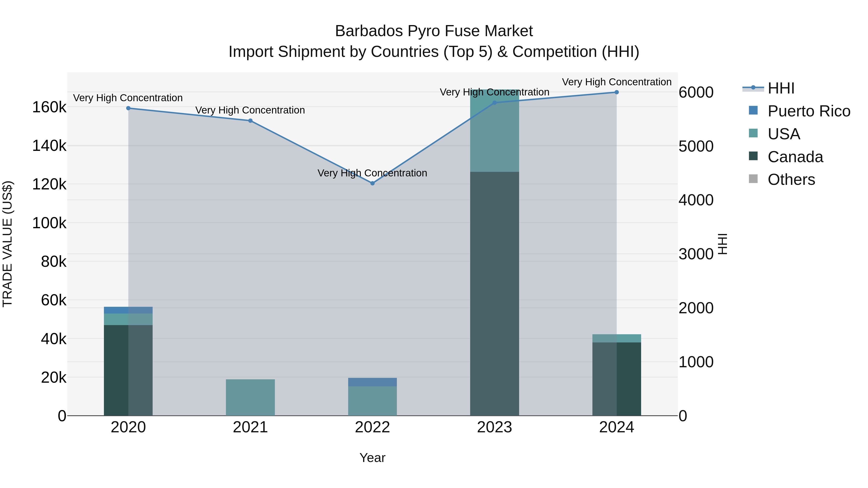Select the 2023 HHI data point
This screenshot has height=488, width=868.
point(495,103)
